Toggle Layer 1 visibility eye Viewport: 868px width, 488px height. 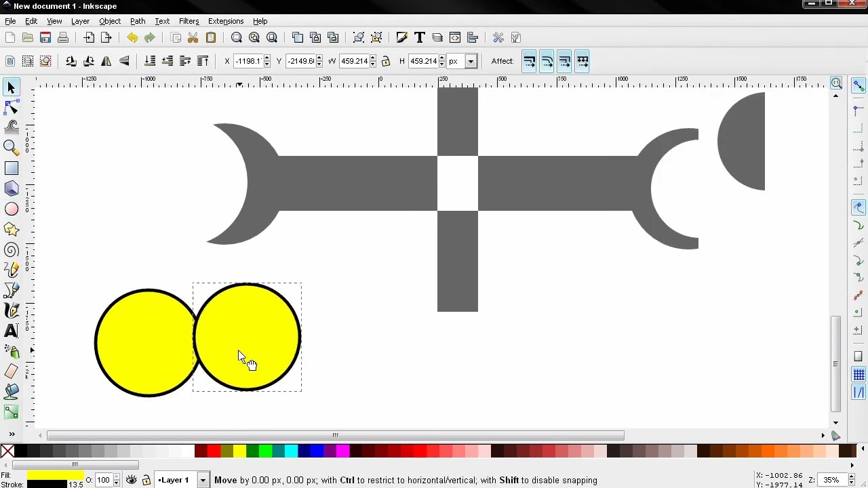click(132, 480)
